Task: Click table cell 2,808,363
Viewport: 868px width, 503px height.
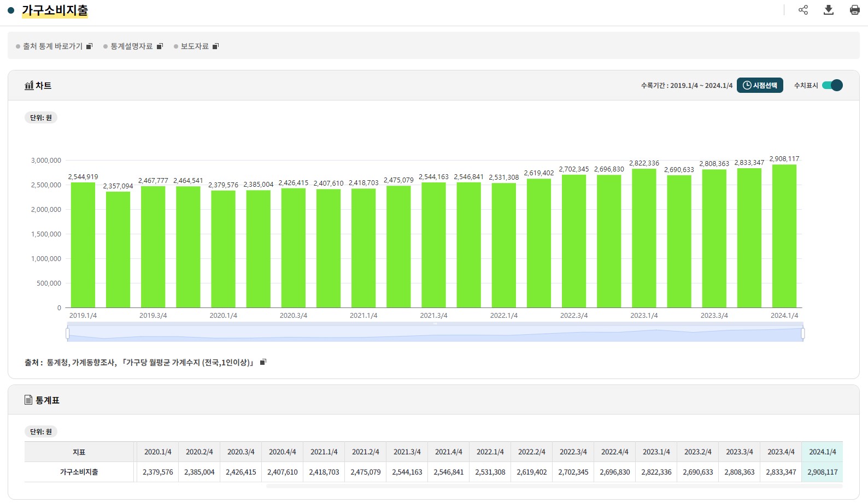Action: tap(739, 472)
